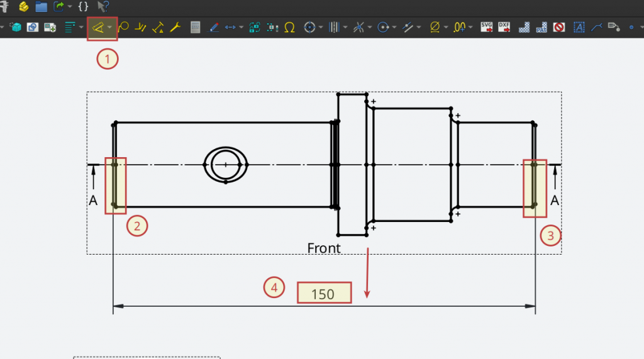Toggle view frames with red circle icon
Image resolution: width=644 pixels, height=359 pixels.
coord(559,28)
